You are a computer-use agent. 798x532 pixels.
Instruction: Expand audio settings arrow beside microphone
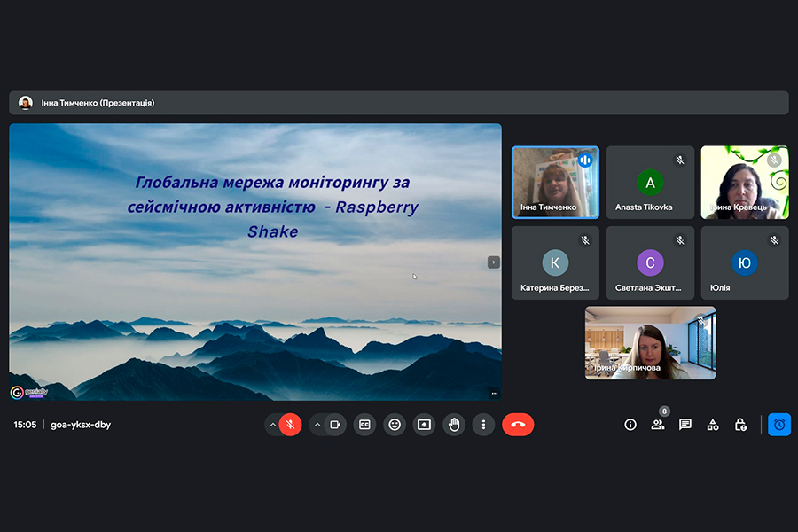(273, 425)
